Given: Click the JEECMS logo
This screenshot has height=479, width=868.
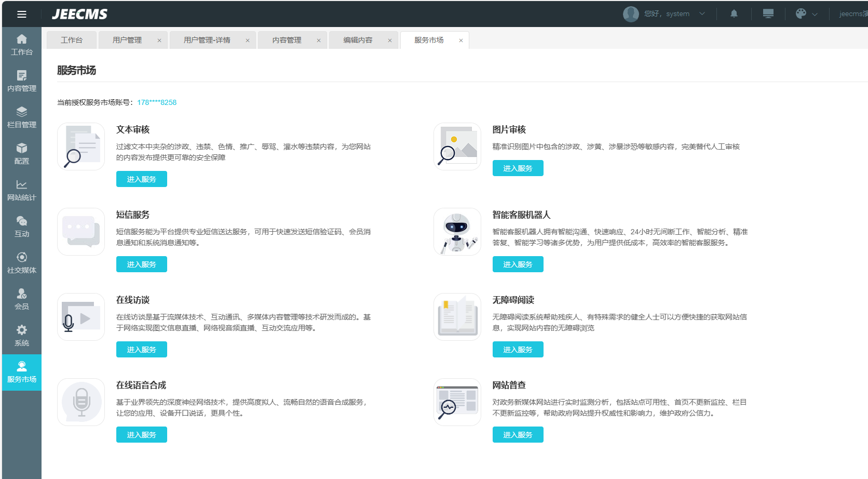Looking at the screenshot, I should point(80,14).
